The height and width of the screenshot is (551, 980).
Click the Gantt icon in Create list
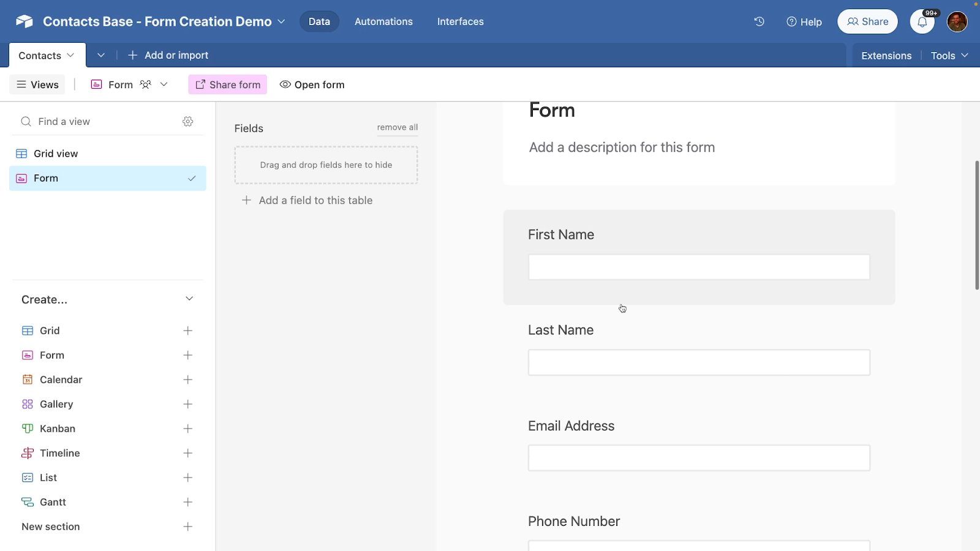[28, 502]
